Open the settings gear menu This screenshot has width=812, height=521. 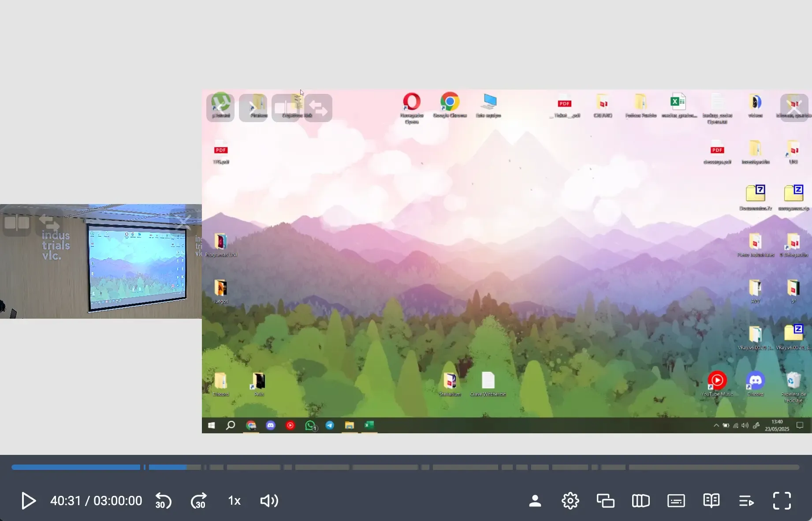(570, 501)
